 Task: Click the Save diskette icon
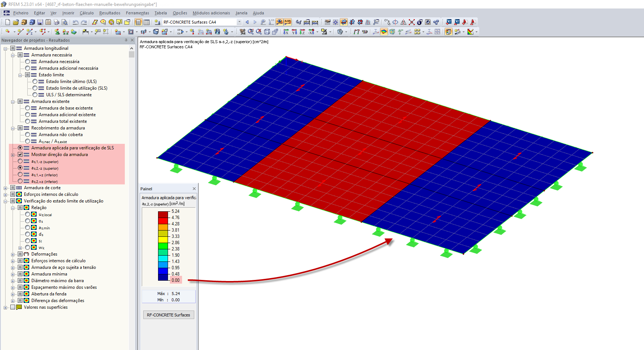(x=40, y=22)
